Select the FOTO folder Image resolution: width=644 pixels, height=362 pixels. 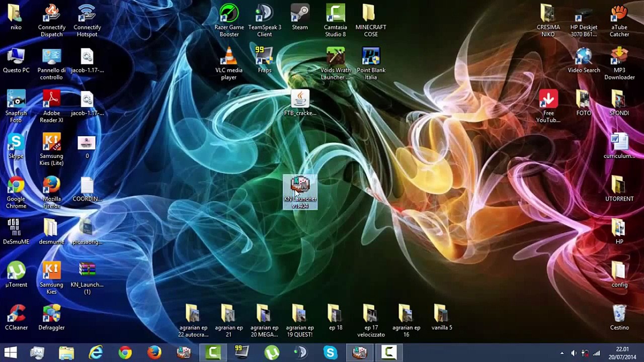click(584, 103)
